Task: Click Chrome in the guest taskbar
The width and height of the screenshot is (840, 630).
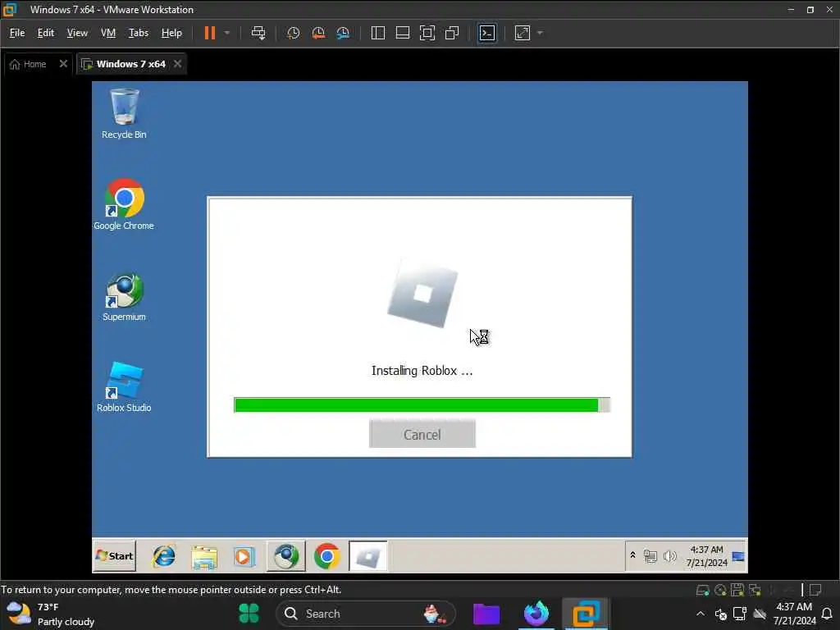Action: (326, 556)
